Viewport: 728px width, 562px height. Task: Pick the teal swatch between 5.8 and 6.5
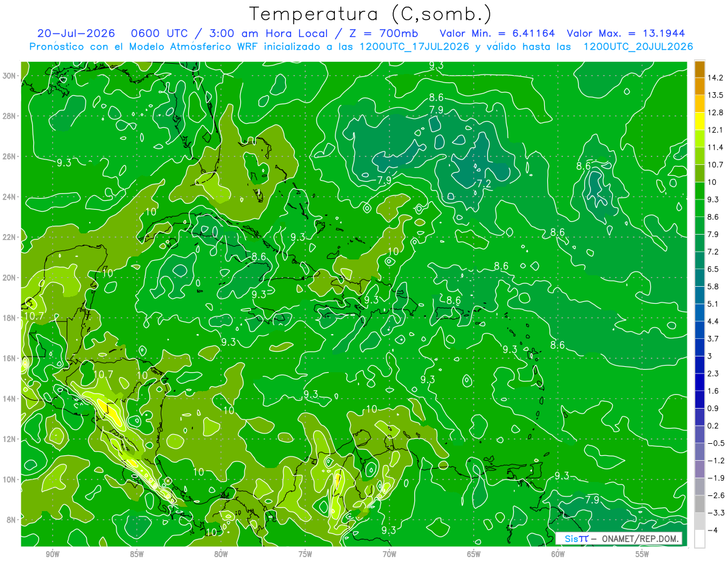coord(699,277)
